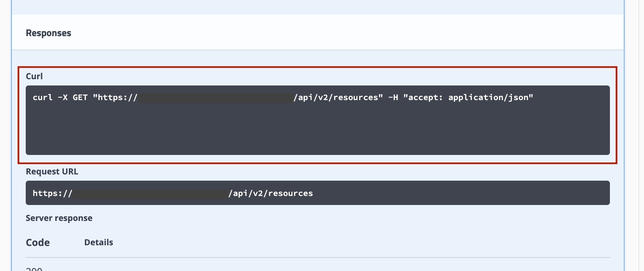Click https:// in the Request URL box
This screenshot has width=644, height=271.
(x=53, y=193)
